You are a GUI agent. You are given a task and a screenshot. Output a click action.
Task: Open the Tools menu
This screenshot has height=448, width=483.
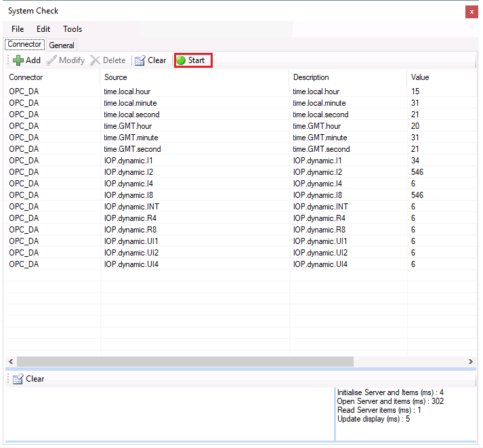(x=72, y=29)
